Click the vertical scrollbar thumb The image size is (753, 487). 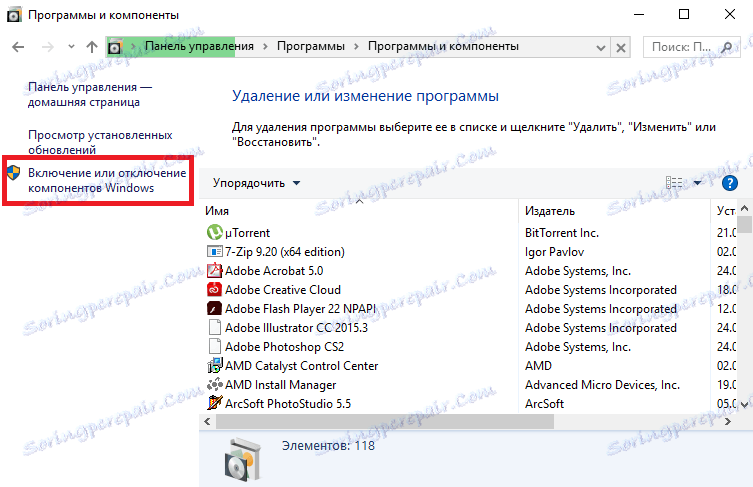coord(744,224)
